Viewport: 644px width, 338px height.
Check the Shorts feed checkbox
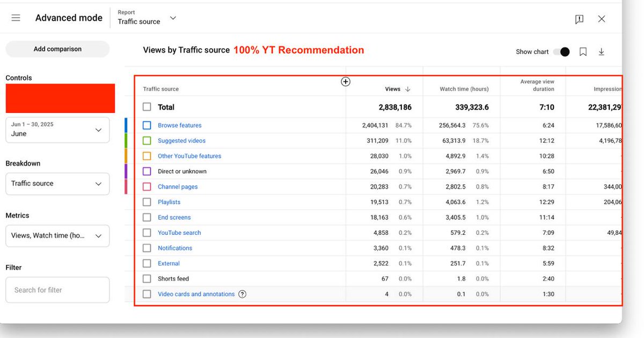coord(147,279)
